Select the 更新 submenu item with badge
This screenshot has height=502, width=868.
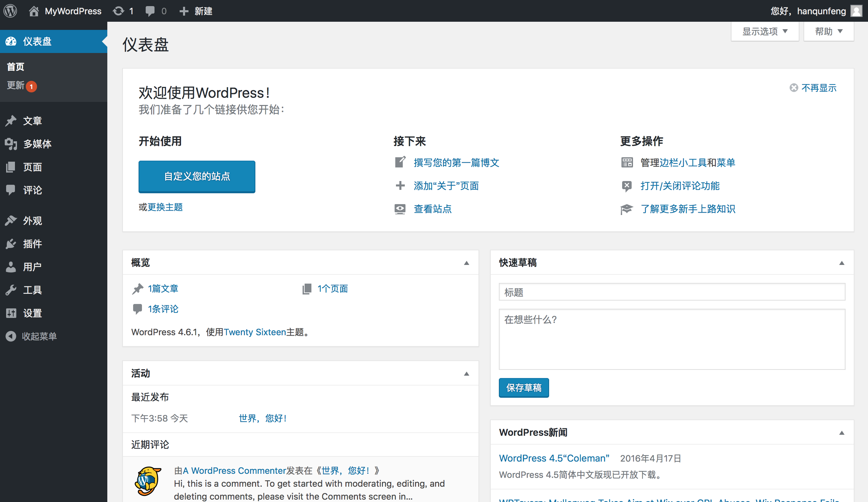coord(22,86)
